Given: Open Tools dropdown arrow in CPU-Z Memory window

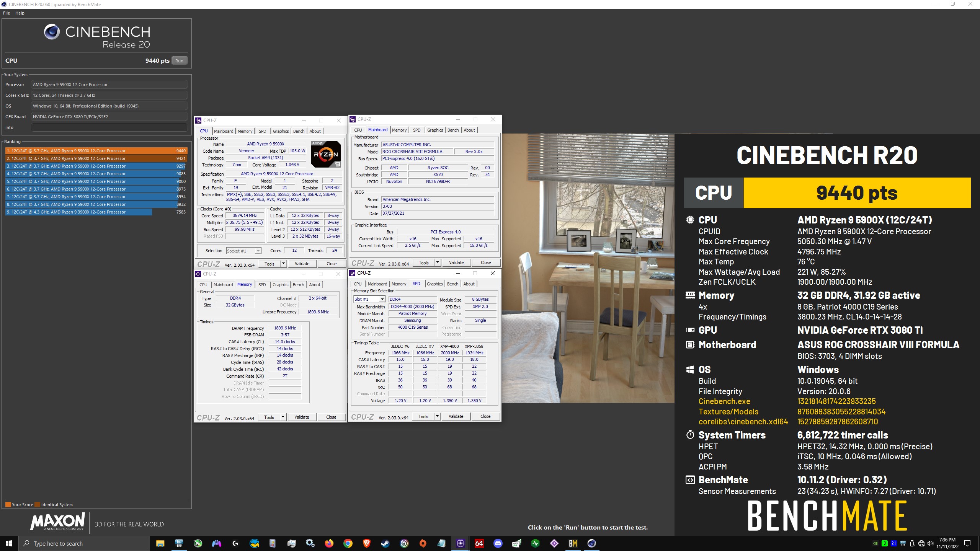Looking at the screenshot, I should click(283, 417).
